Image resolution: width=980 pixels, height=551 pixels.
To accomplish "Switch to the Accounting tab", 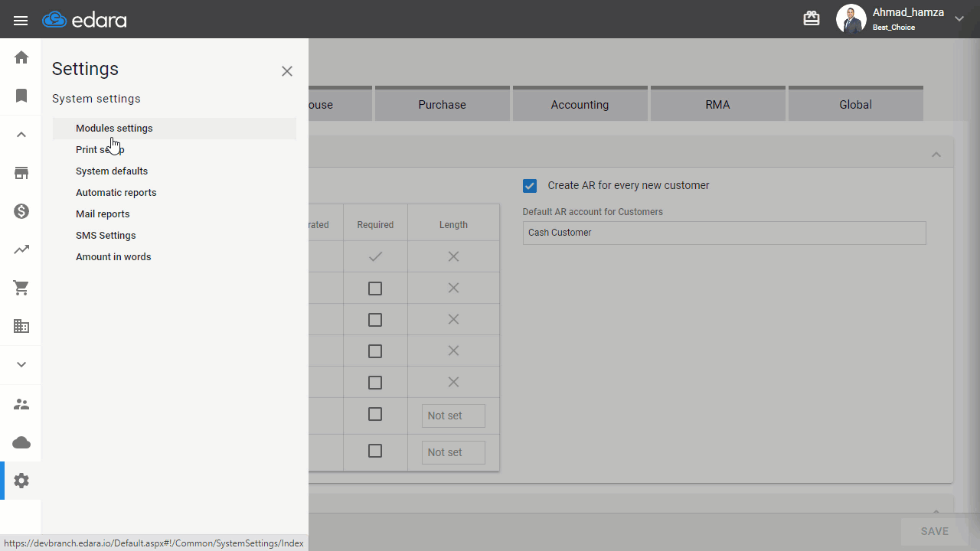I will pos(580,103).
